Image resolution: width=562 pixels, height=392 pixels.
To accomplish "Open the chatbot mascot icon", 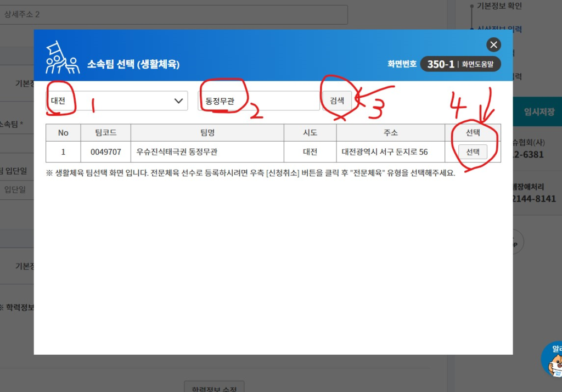I will pyautogui.click(x=553, y=361).
